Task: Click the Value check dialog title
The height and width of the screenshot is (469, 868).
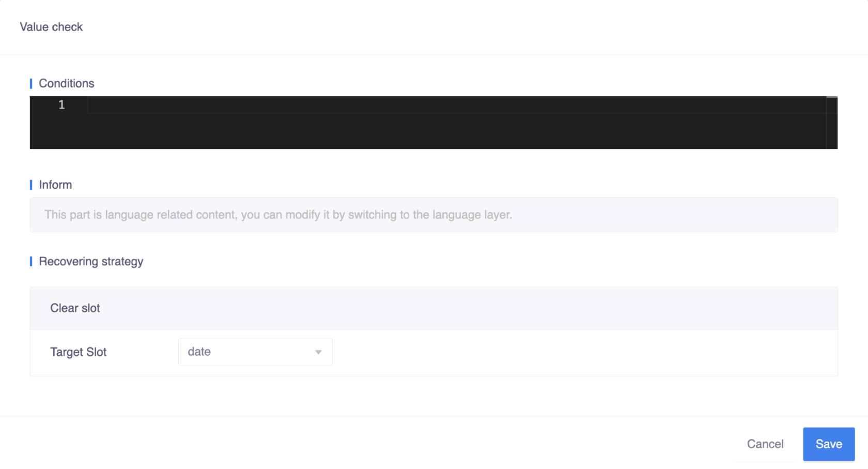Action: pyautogui.click(x=51, y=27)
